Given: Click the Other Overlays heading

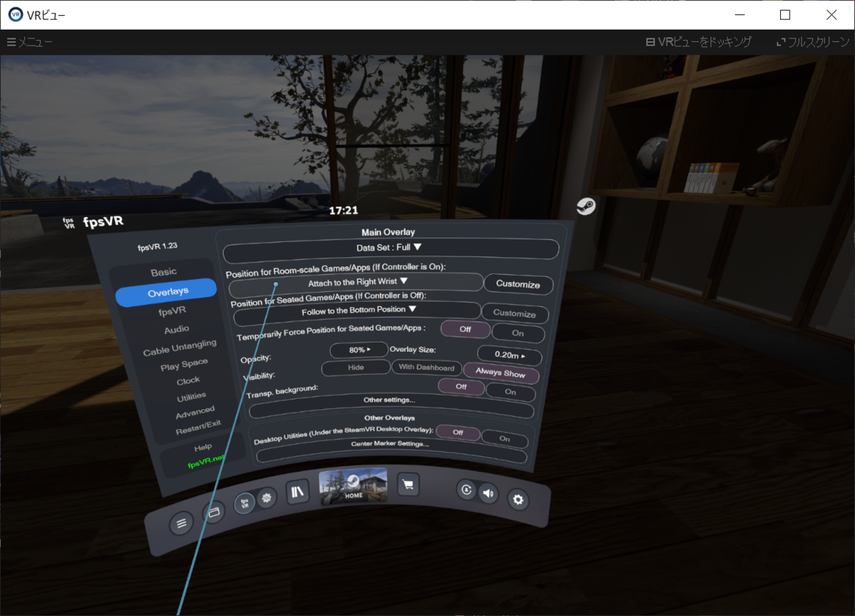Looking at the screenshot, I should click(x=390, y=418).
